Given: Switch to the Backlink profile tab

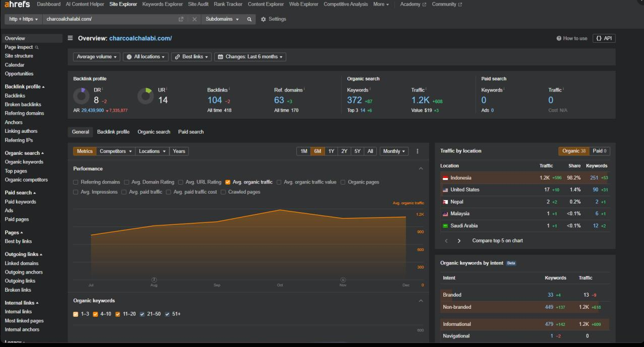Looking at the screenshot, I should pyautogui.click(x=113, y=132).
